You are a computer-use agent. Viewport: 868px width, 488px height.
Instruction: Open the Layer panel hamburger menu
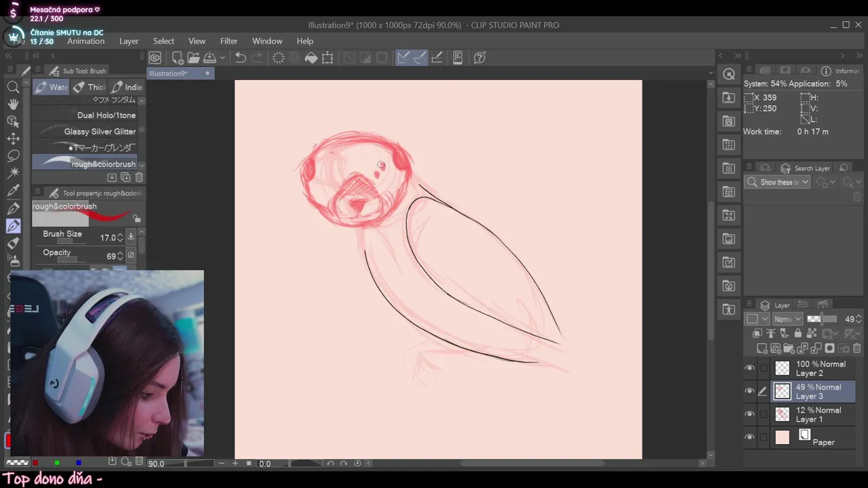tap(749, 305)
